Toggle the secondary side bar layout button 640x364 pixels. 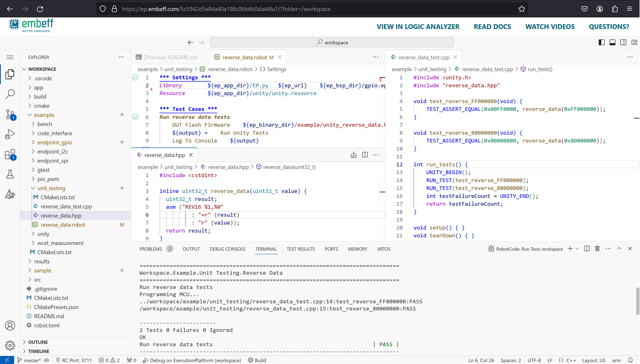pos(623,42)
